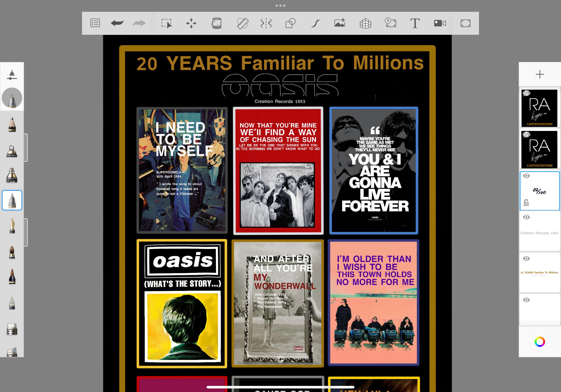Show the hidden RA Limited Edition layer
Screen dimensions: 561x392
526,94
